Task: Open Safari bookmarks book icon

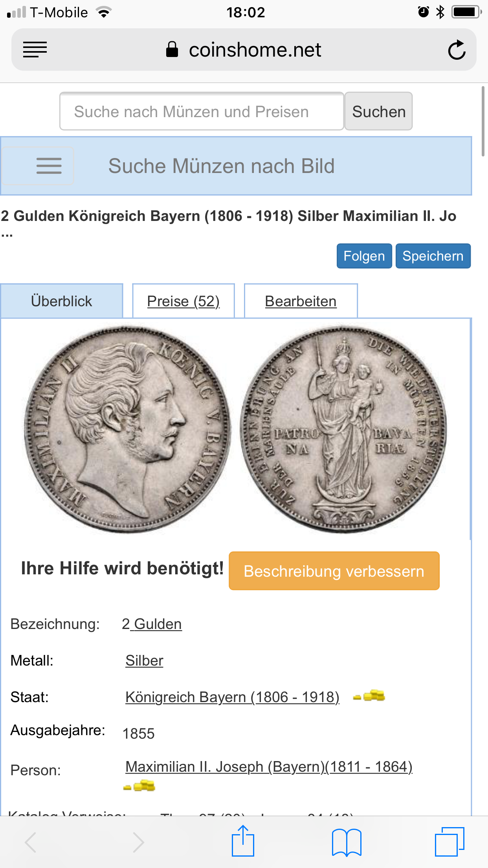Action: [x=347, y=842]
